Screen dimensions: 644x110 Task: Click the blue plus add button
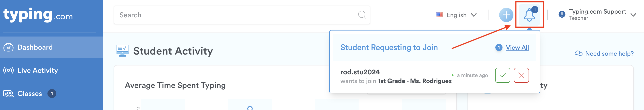pyautogui.click(x=506, y=15)
